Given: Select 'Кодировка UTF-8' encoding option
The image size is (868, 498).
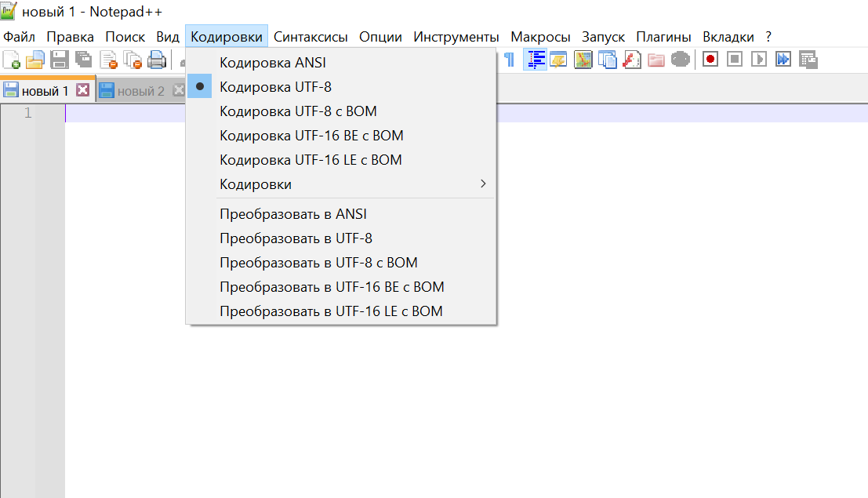Looking at the screenshot, I should [341, 87].
